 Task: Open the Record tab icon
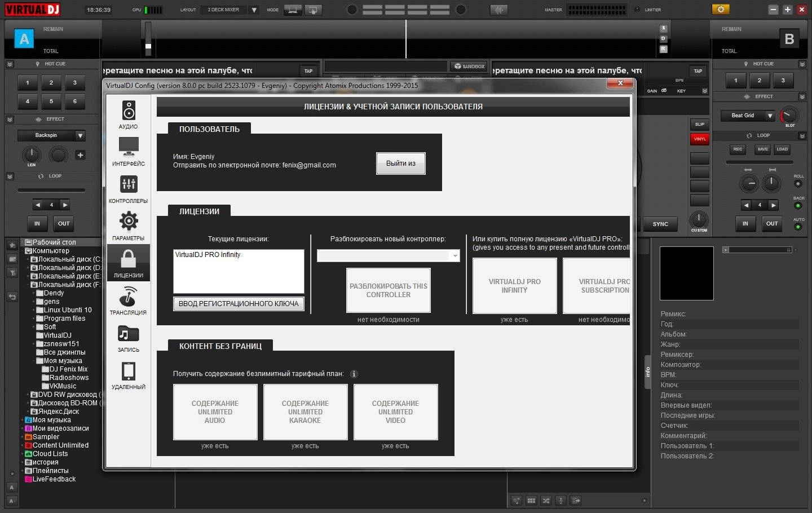click(129, 334)
